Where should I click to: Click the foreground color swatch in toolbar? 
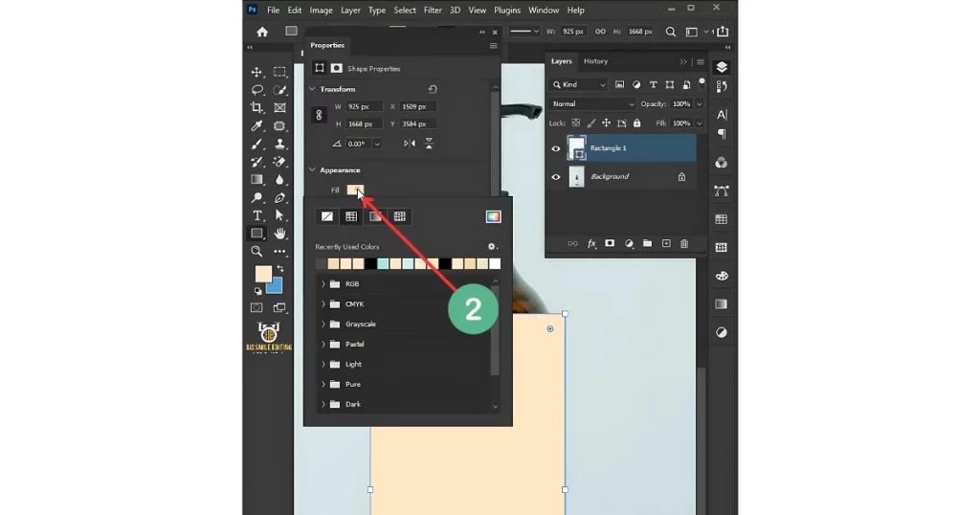click(x=264, y=275)
